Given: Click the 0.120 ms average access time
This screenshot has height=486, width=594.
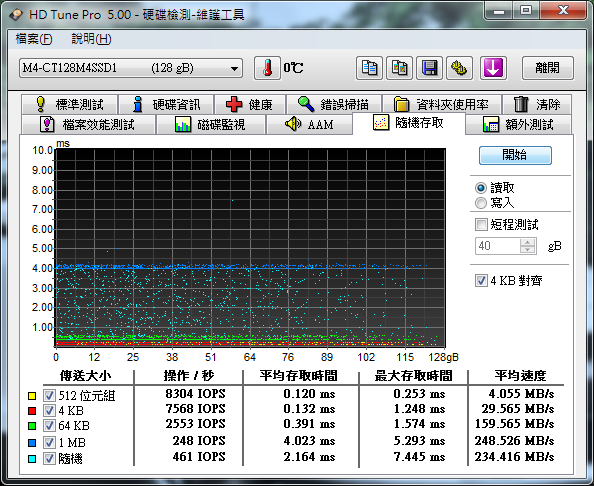Looking at the screenshot, I should click(x=309, y=394).
